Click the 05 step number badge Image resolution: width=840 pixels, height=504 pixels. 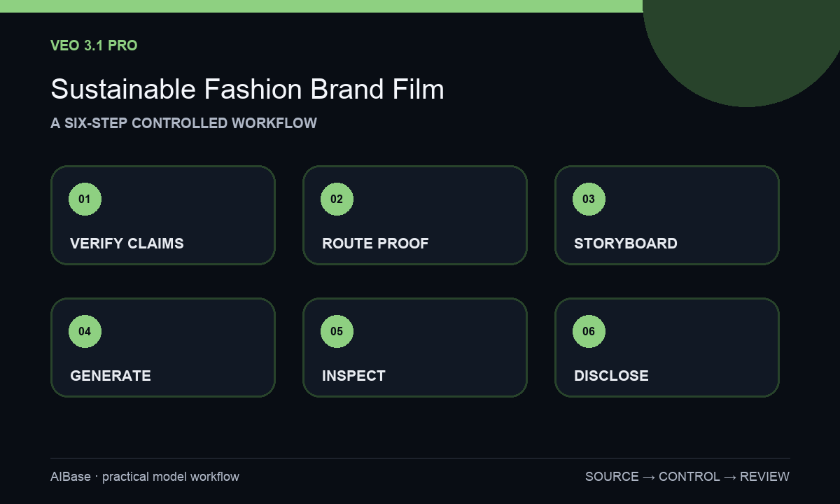(337, 331)
